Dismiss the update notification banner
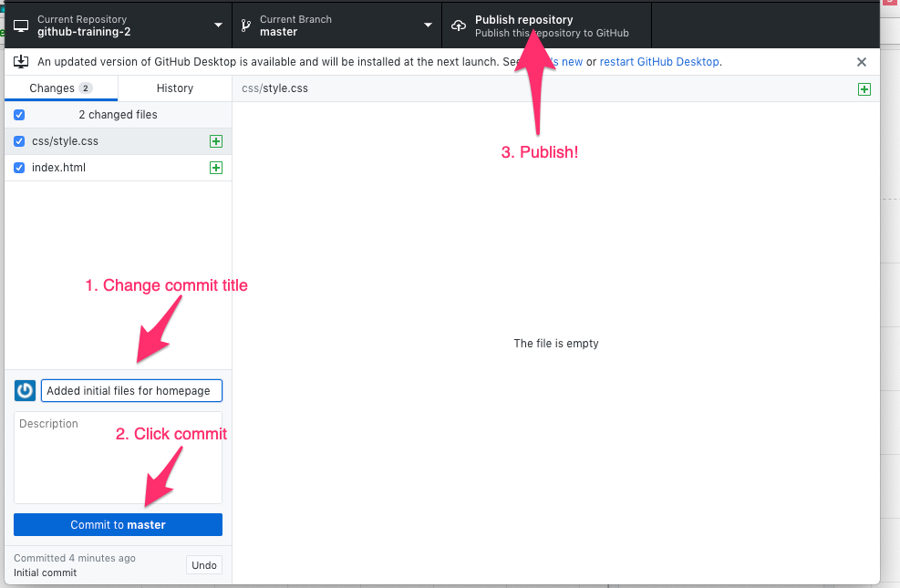 [862, 62]
